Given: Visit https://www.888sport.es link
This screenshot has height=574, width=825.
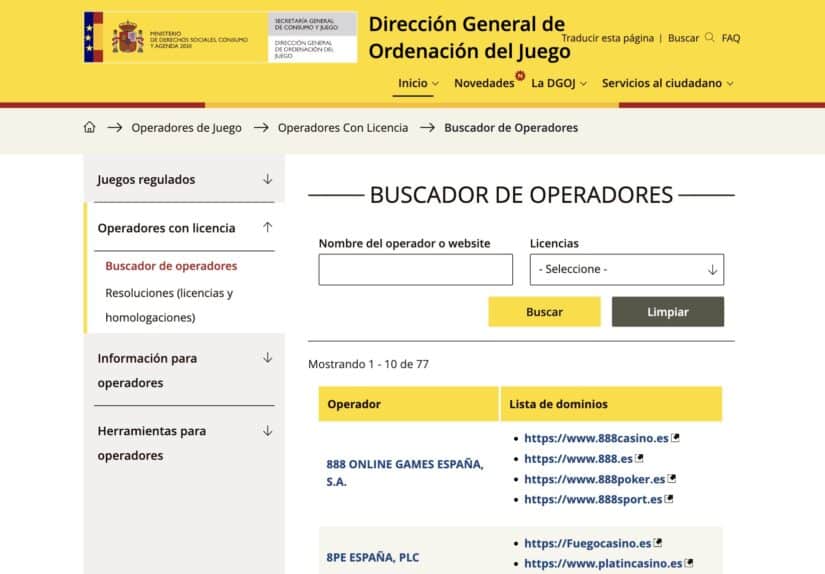Looking at the screenshot, I should click(593, 499).
